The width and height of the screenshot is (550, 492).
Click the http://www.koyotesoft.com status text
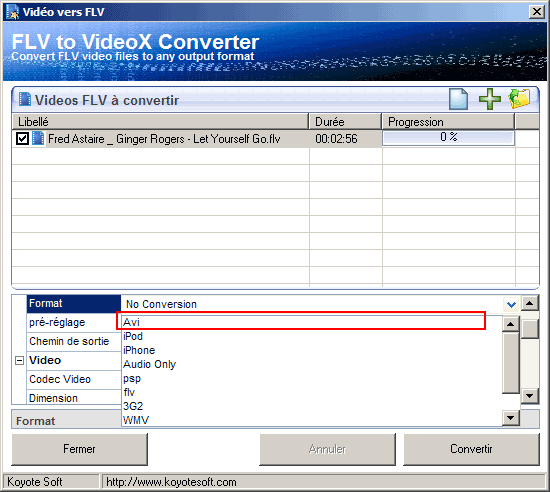(x=171, y=482)
